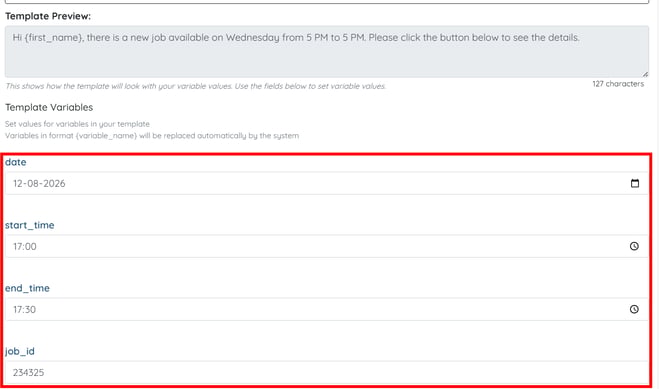This screenshot has width=670, height=389.
Task: Click the date field showing 12-08-2026
Action: pyautogui.click(x=327, y=183)
